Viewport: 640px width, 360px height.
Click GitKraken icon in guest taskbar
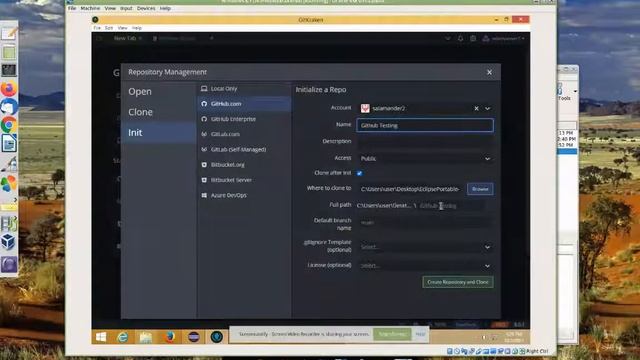216,337
